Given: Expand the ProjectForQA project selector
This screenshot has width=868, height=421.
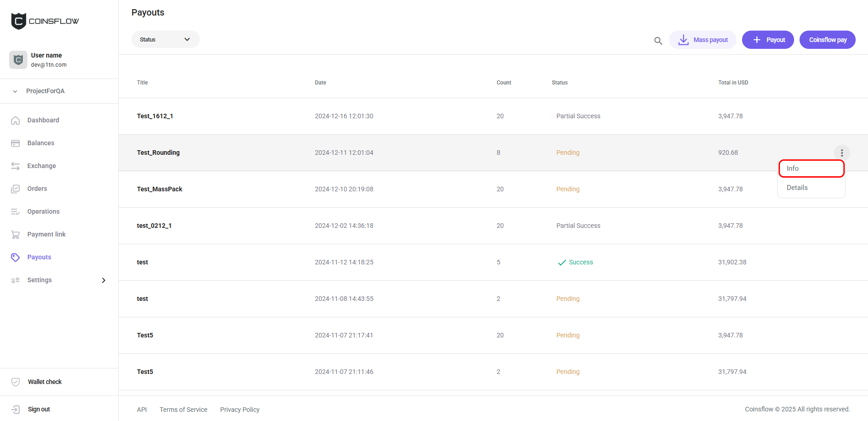Looking at the screenshot, I should [45, 91].
